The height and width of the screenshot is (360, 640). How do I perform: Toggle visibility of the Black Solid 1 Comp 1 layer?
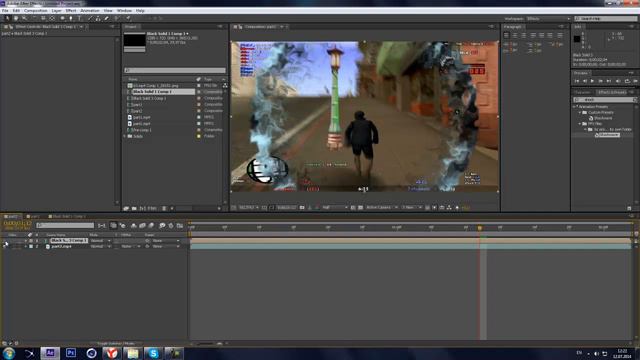pyautogui.click(x=5, y=241)
